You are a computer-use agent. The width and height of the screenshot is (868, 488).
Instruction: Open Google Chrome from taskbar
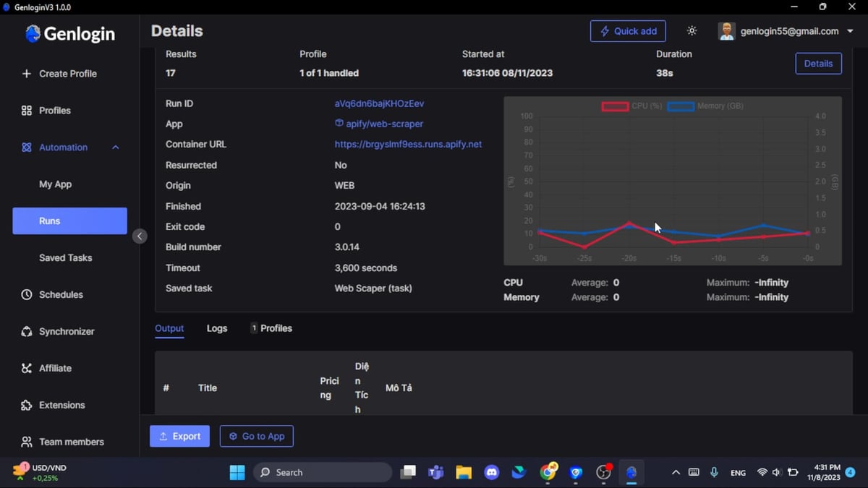tap(548, 473)
